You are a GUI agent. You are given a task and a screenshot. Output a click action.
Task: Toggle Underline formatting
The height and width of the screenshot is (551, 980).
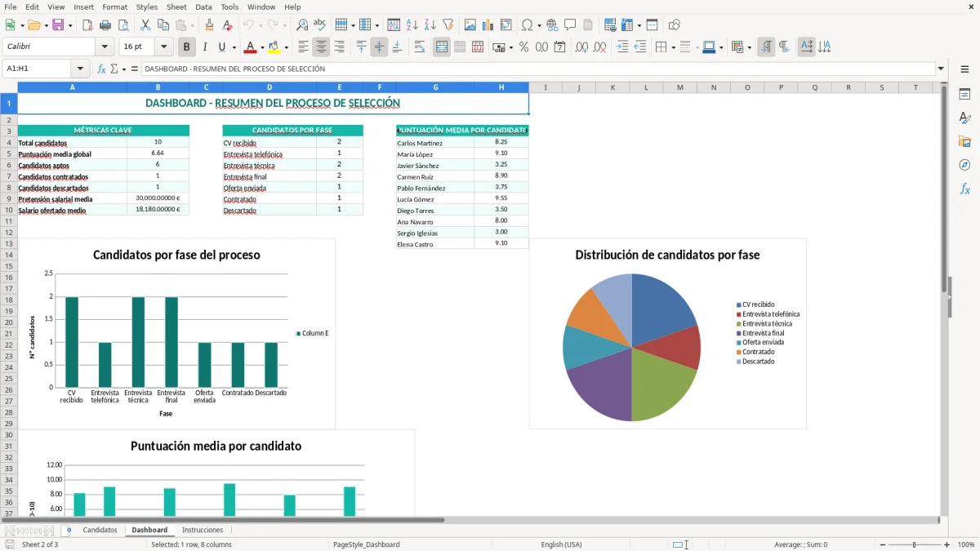coord(222,47)
